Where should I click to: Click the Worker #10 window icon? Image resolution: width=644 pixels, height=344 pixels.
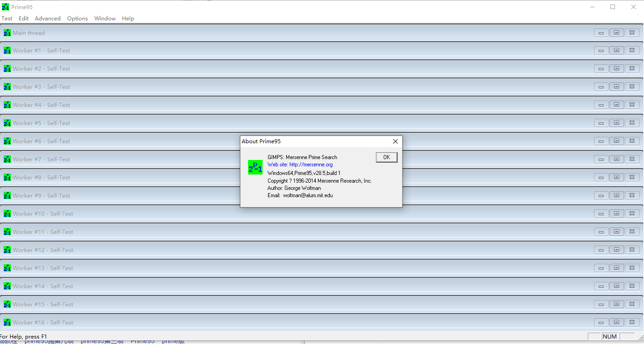[7, 213]
